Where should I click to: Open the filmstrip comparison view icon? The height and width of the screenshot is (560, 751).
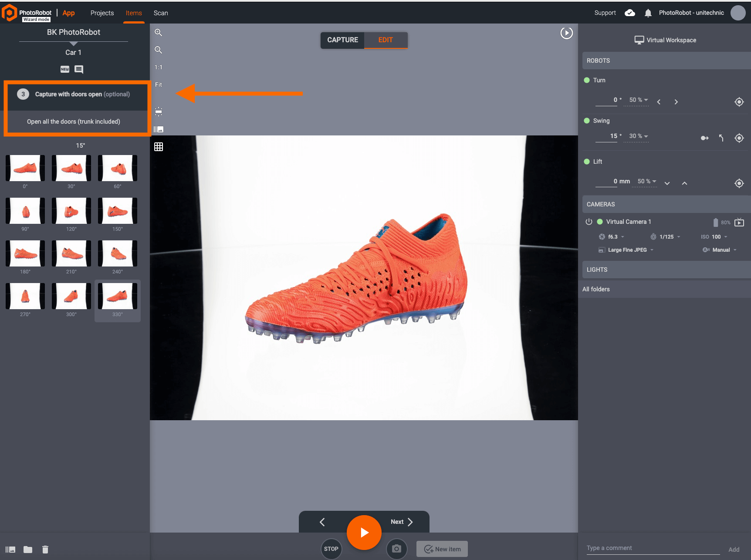coord(159,129)
